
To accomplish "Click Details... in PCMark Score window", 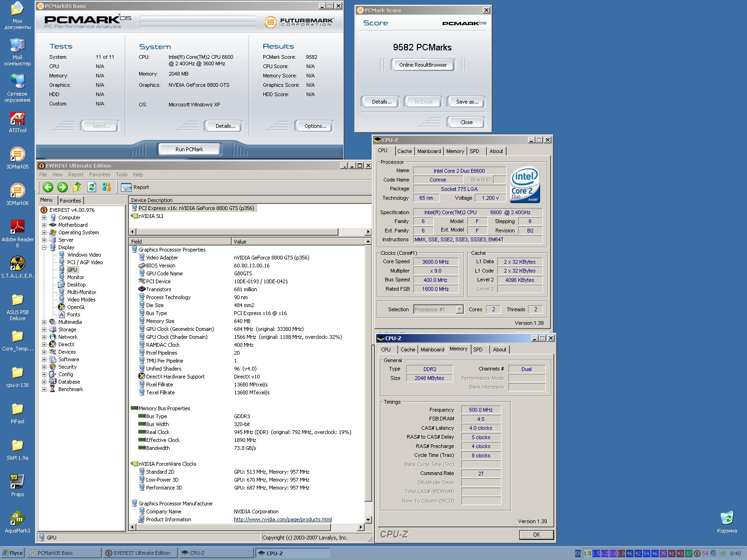I will click(381, 102).
